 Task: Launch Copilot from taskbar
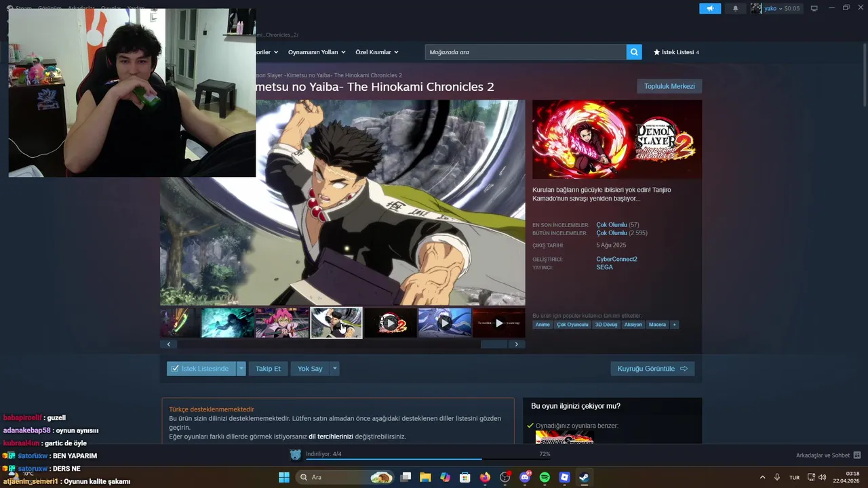(x=445, y=477)
